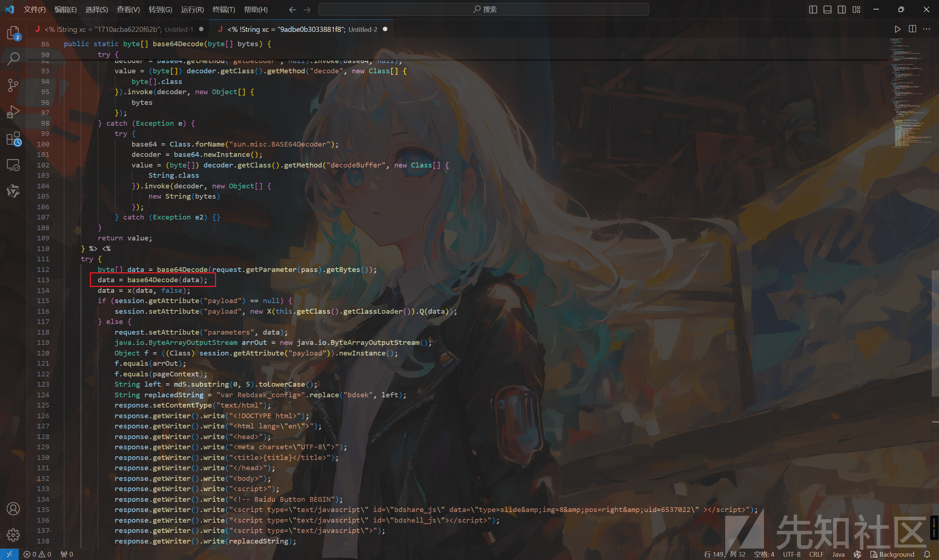The height and width of the screenshot is (560, 939).
Task: Open the 查看(V) menu
Action: tap(128, 10)
